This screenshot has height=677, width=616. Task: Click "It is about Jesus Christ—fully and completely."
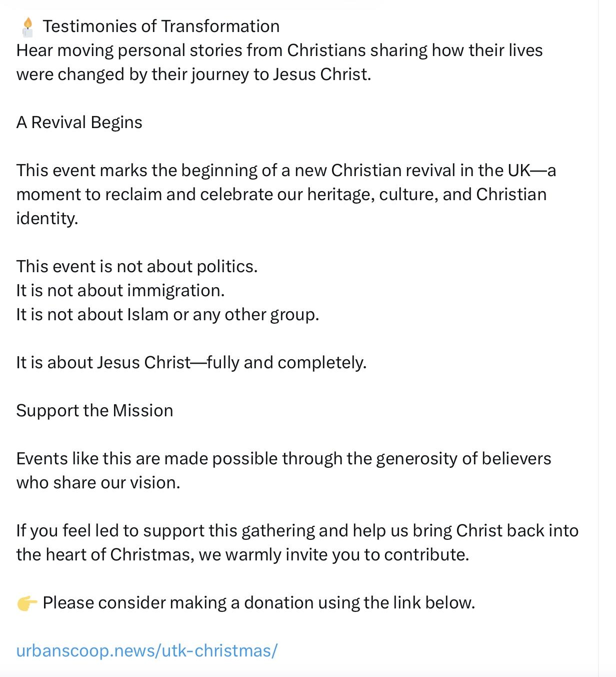tap(191, 362)
